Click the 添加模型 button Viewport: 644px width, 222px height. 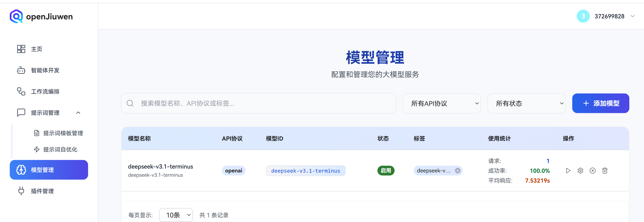tap(601, 103)
